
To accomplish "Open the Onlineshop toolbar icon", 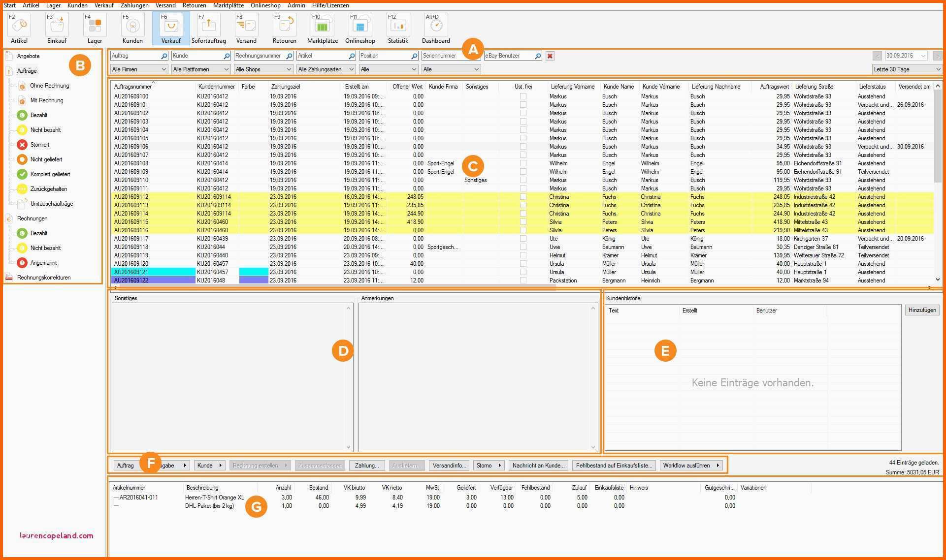I will click(x=360, y=29).
